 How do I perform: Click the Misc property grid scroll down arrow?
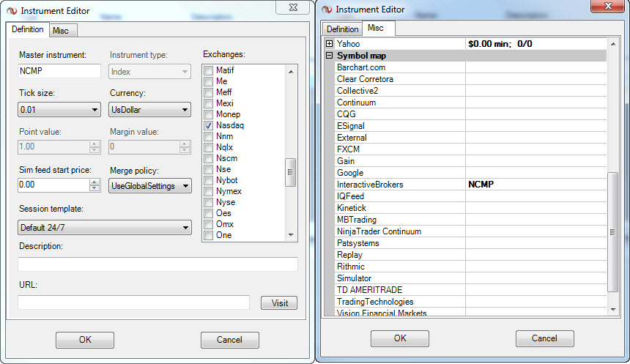coord(612,309)
